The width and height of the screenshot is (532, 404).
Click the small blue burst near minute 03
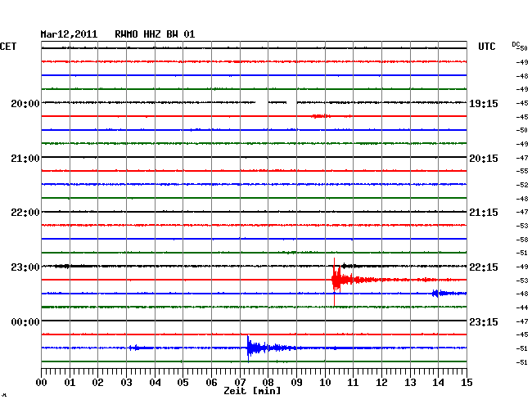[136, 348]
